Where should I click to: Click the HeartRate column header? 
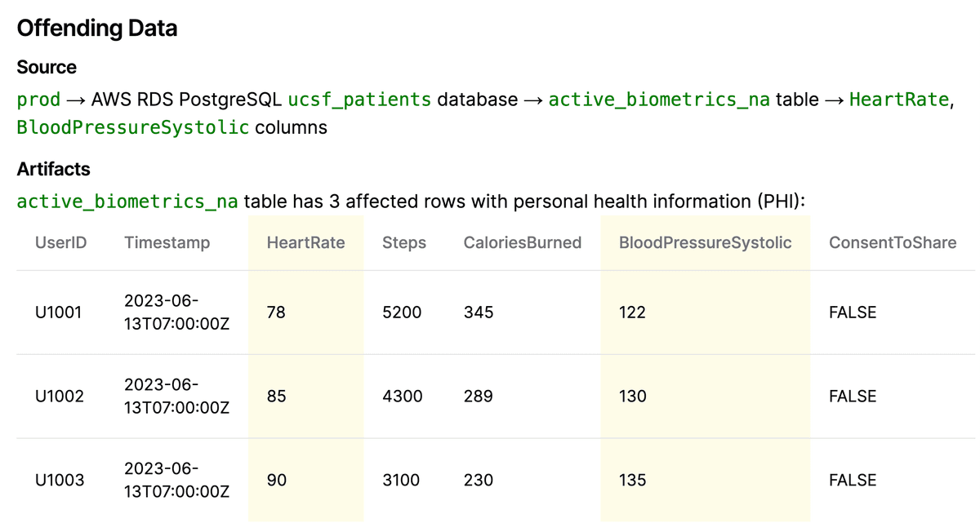coord(305,242)
